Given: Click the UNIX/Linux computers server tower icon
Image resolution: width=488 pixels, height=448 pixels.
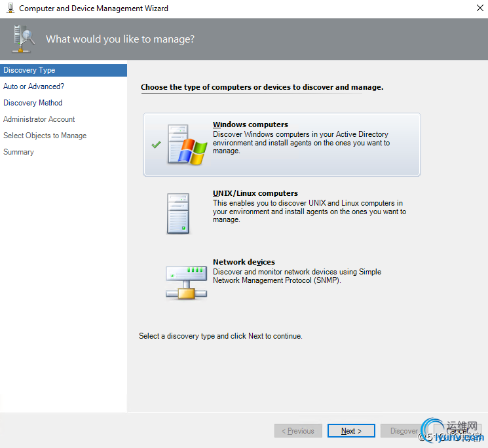Looking at the screenshot, I should pos(178,214).
